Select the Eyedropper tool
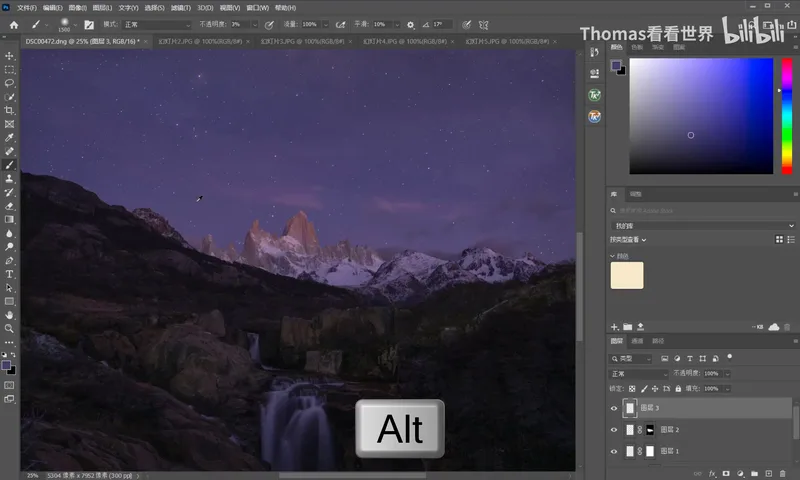This screenshot has width=800, height=480. (9, 138)
